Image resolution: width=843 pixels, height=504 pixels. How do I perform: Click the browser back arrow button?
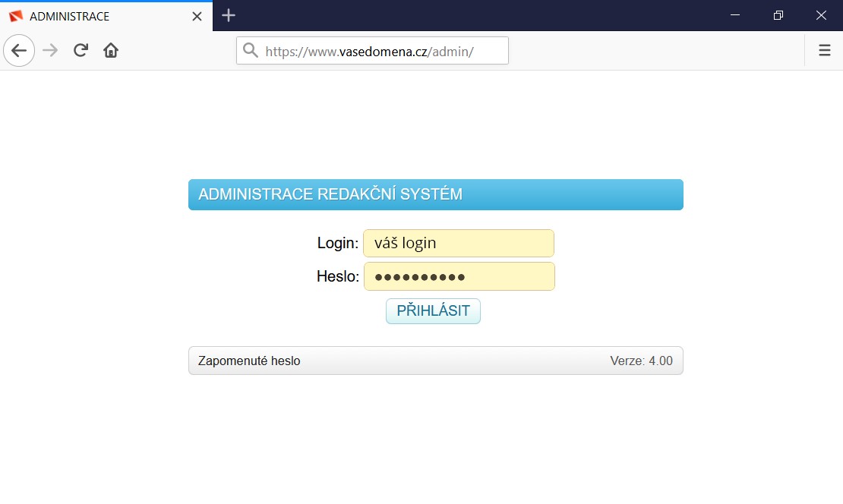[x=19, y=51]
